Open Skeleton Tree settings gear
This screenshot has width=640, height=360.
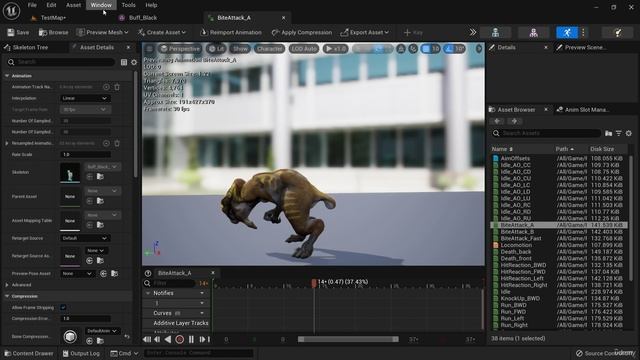134,62
